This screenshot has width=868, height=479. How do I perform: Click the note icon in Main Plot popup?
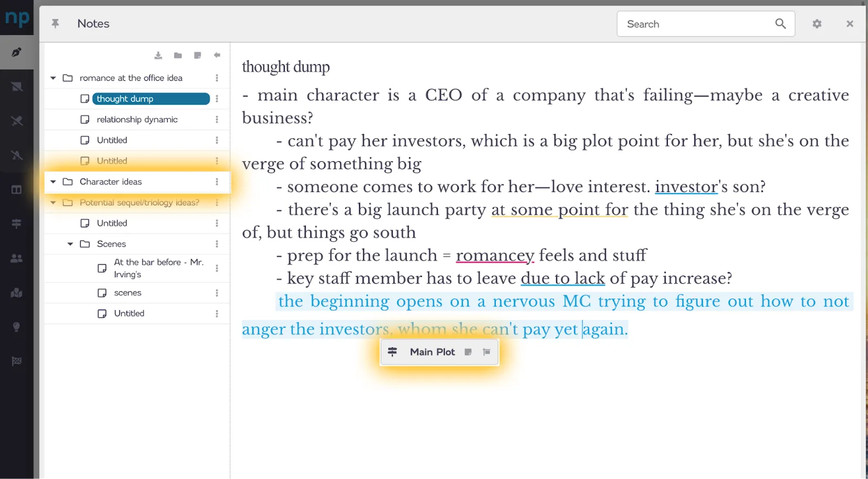468,352
